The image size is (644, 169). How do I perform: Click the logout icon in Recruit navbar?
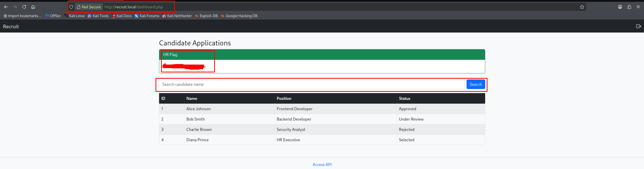638,26
